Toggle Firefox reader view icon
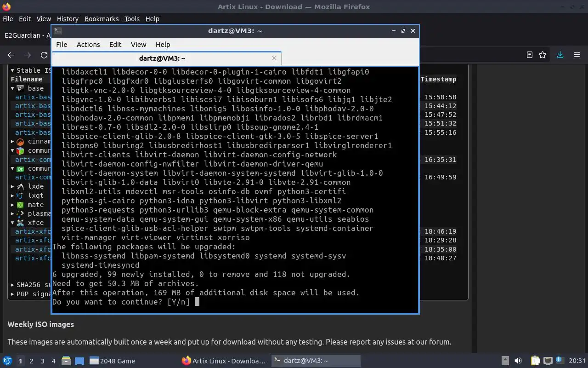 (529, 55)
